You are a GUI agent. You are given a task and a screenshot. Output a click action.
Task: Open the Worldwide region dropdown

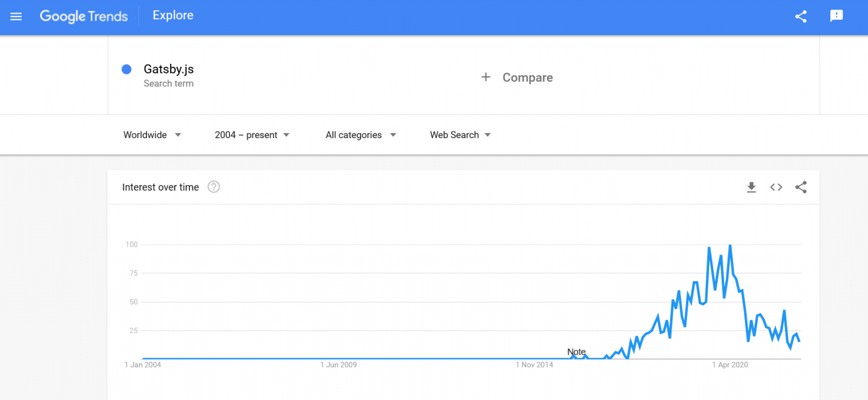point(152,135)
